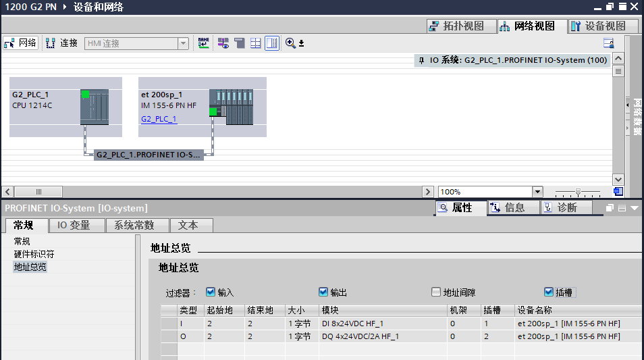Select the G2_PLC_1 CPU 1214C device image
The image size is (644, 360).
(94, 107)
